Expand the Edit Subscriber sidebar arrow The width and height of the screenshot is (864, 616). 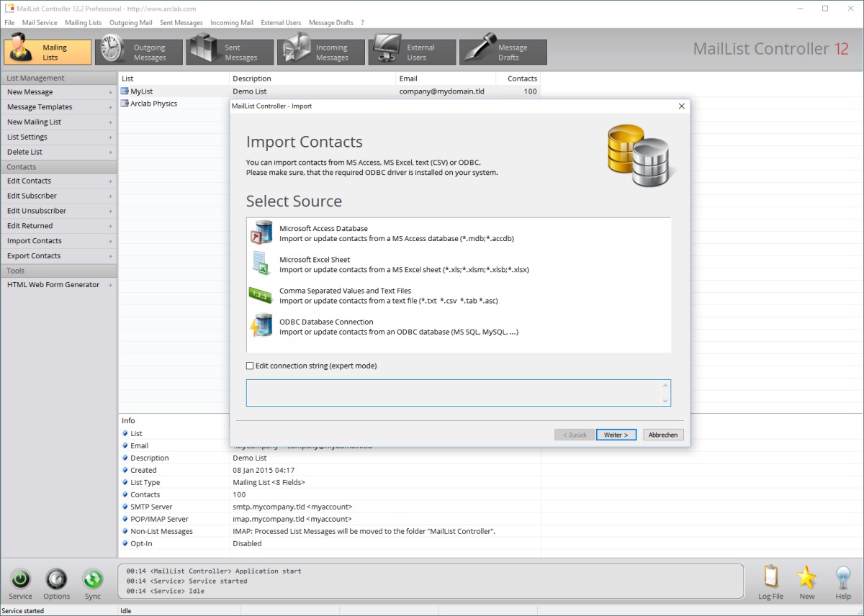(110, 196)
